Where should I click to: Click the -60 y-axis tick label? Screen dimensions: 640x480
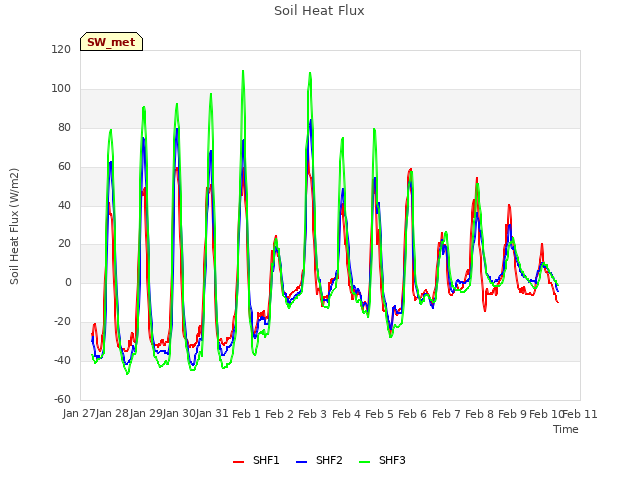[62, 399]
